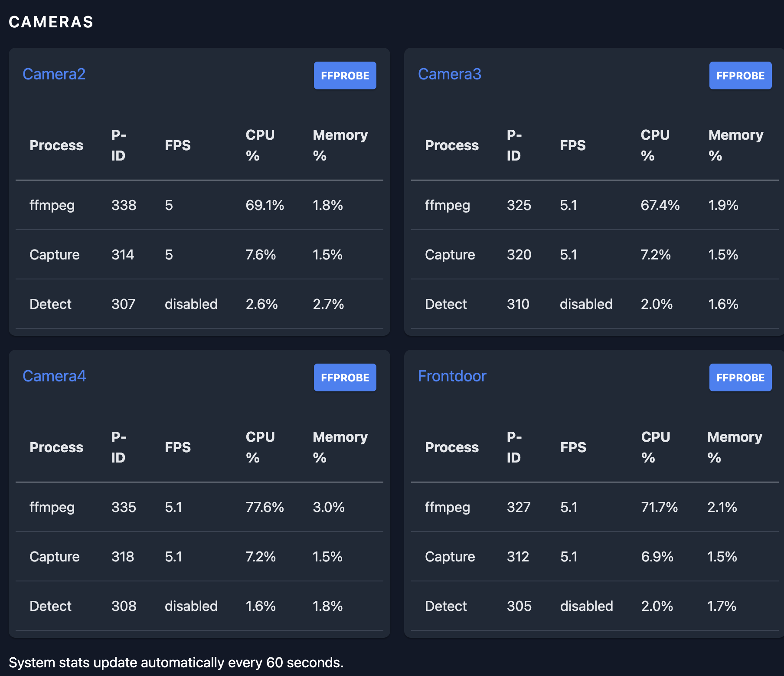Select Camera3 Detect memory 1.6%

click(x=723, y=304)
